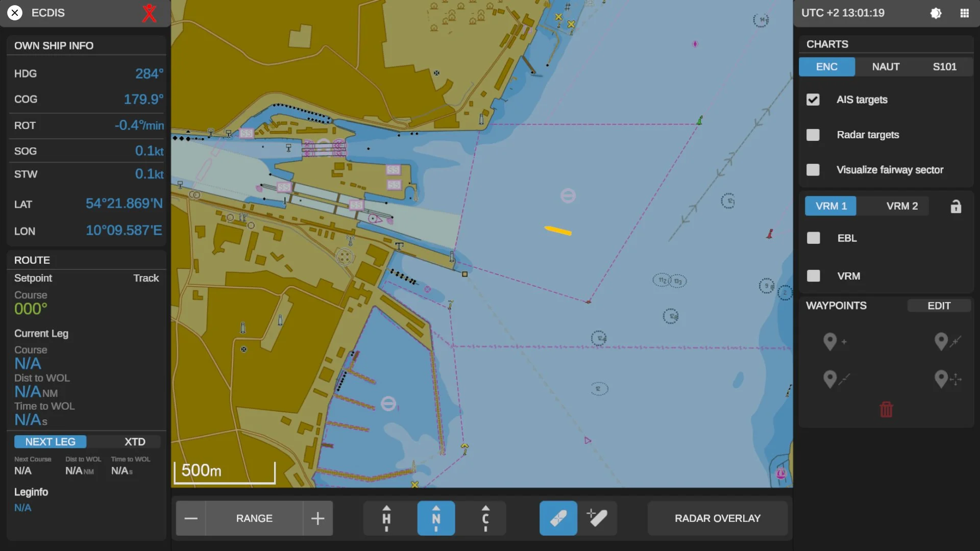This screenshot has height=551, width=980.
Task: Click the red buoy east of ship
Action: (770, 234)
